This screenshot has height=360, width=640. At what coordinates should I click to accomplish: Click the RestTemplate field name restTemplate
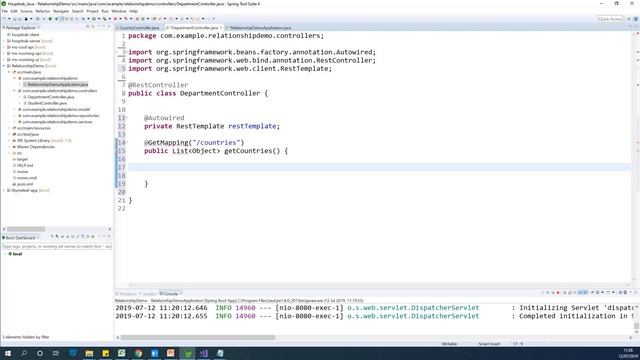point(252,126)
